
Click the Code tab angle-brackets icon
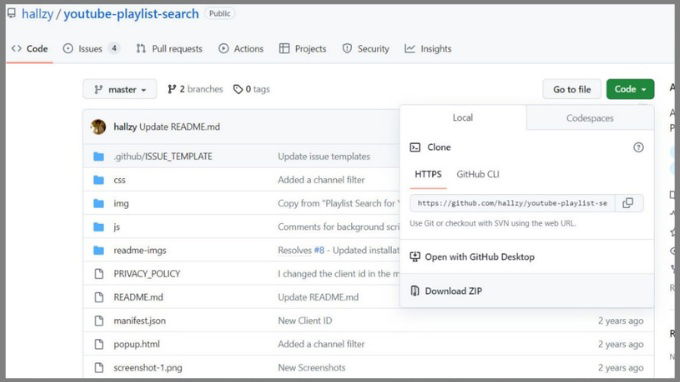coord(16,49)
